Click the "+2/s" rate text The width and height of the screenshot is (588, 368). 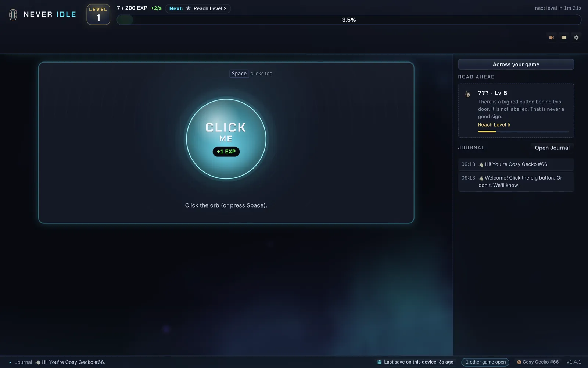point(156,8)
